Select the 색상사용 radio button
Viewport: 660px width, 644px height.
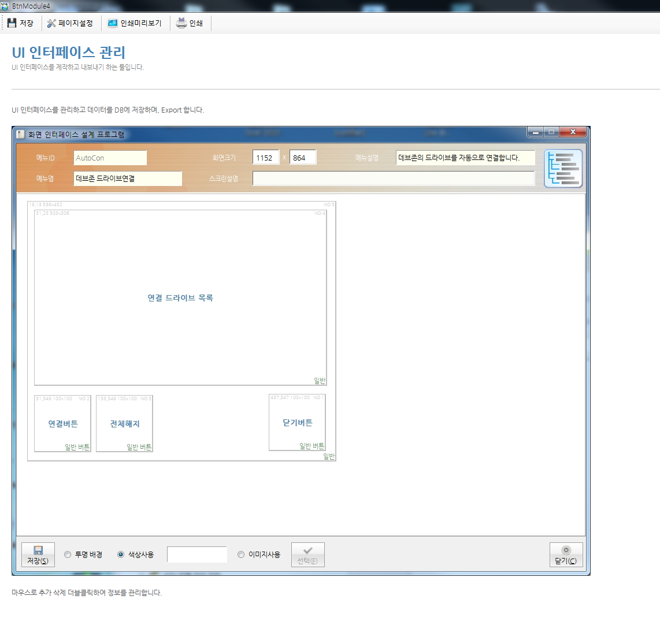coord(121,554)
